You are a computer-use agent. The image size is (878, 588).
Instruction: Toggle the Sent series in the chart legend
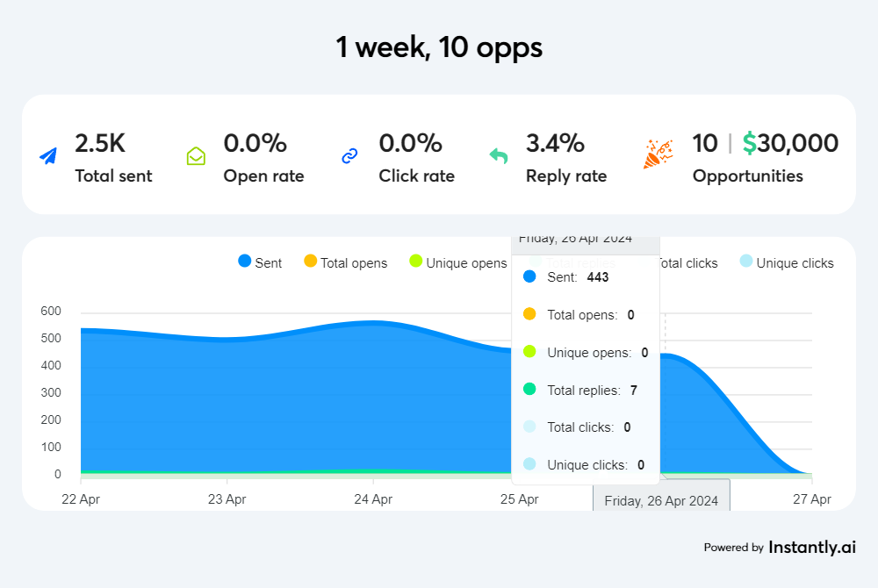point(260,262)
